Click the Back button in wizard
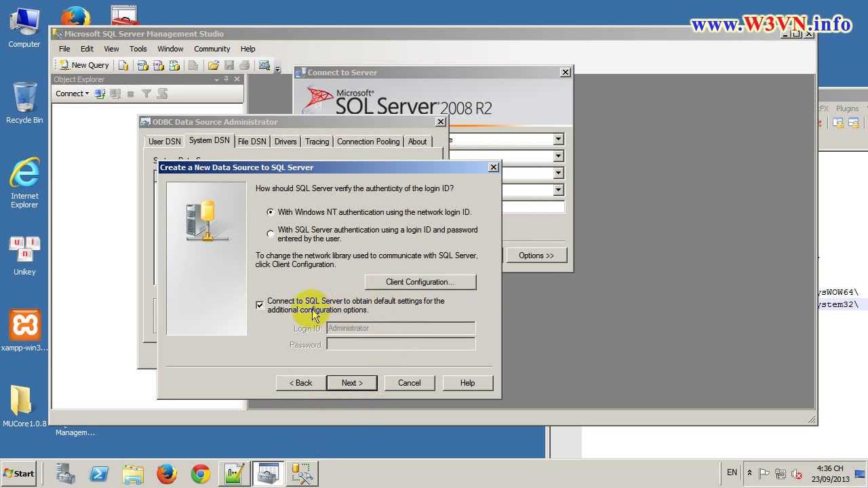Screen dimensions: 868x488 (x=301, y=383)
